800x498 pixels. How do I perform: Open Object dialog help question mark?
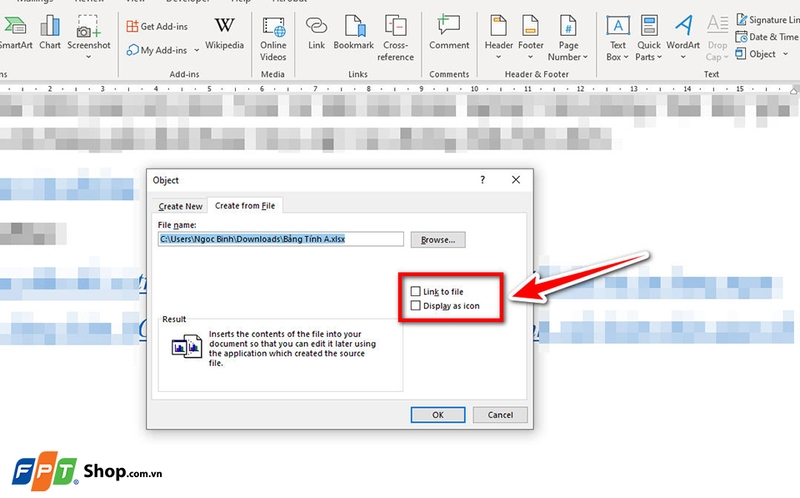(x=482, y=180)
